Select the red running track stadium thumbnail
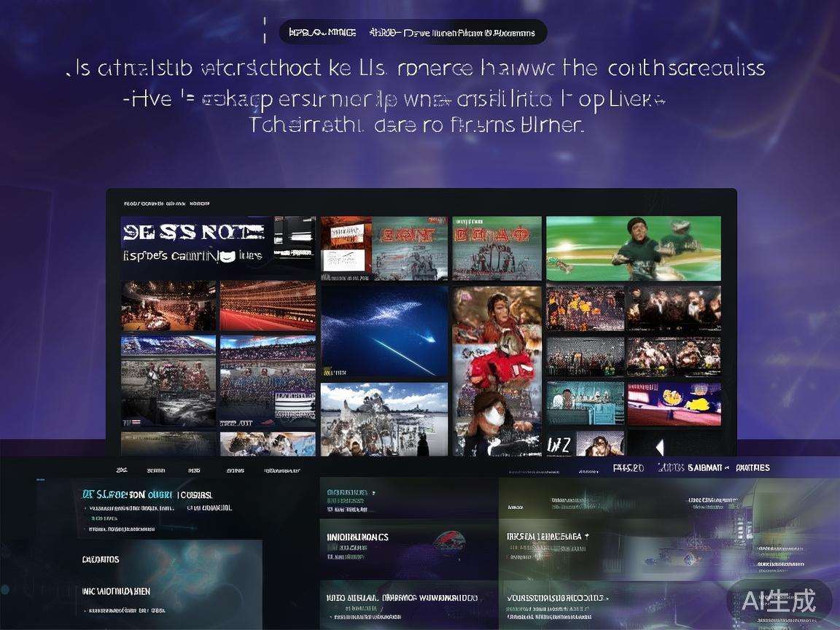This screenshot has width=840, height=630. pos(268,306)
